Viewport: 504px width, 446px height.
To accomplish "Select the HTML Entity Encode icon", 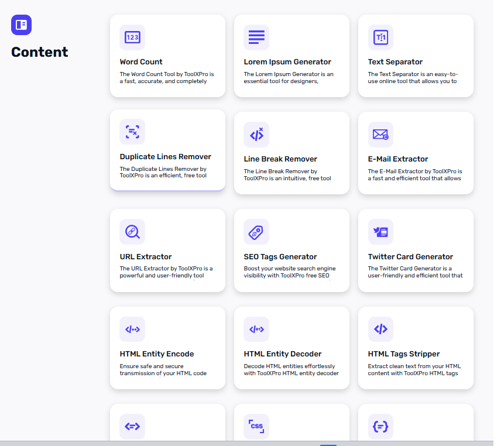I will [x=132, y=329].
